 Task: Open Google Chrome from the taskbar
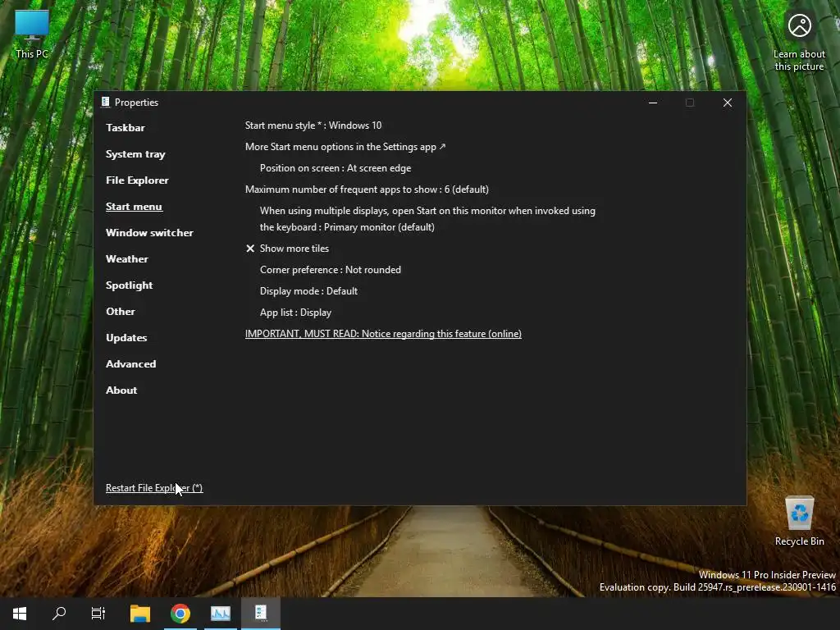coord(180,613)
